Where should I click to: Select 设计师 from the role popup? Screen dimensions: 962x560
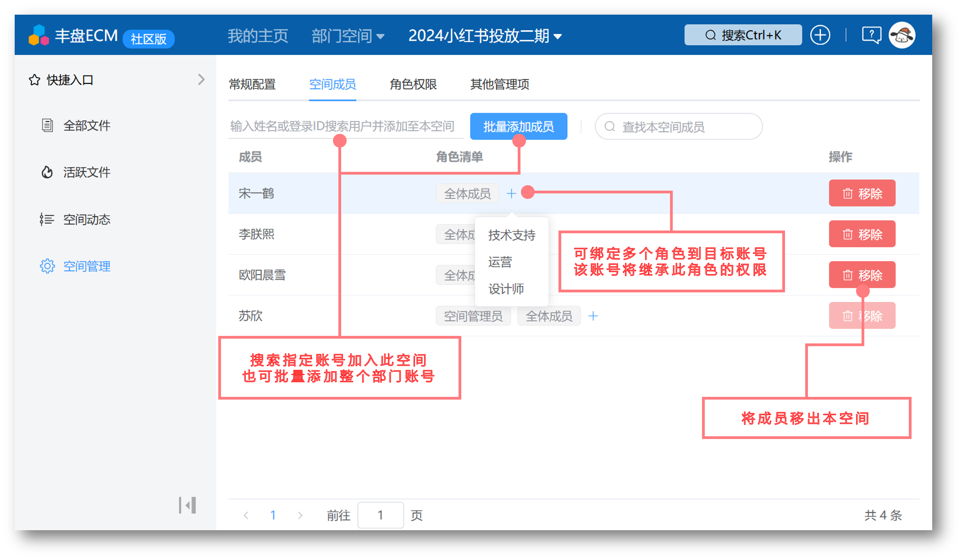click(x=512, y=289)
